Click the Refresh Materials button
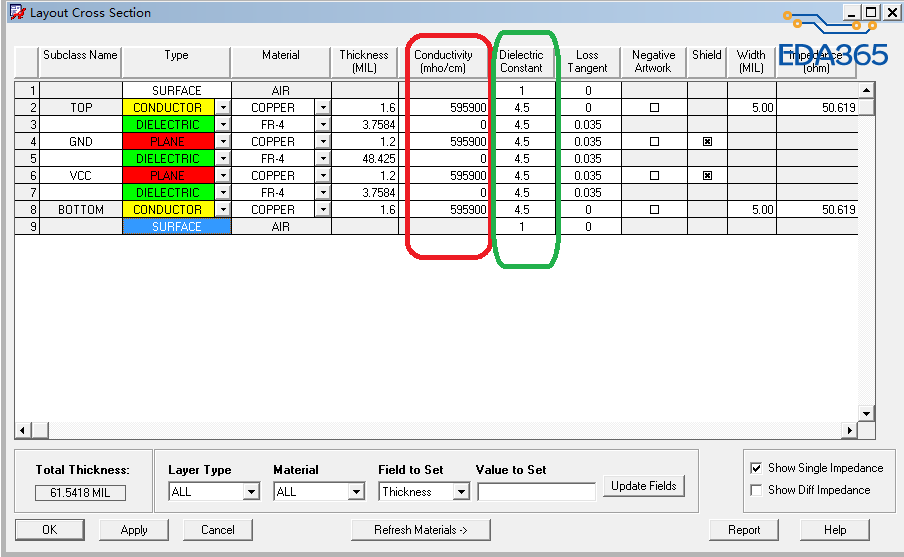The image size is (904, 557). tap(420, 530)
